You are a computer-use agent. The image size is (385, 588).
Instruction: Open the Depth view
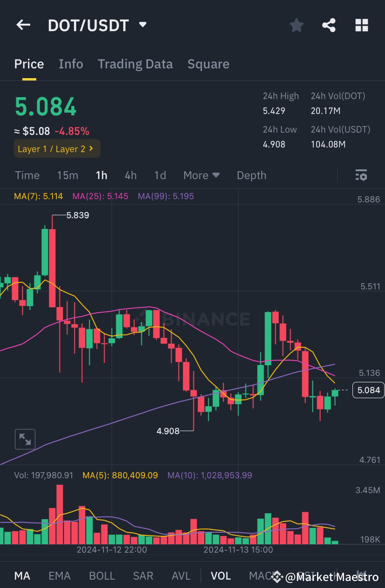tap(252, 175)
